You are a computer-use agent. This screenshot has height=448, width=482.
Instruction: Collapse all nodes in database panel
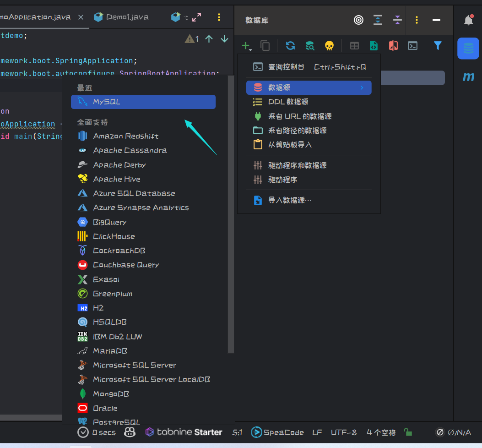click(397, 20)
